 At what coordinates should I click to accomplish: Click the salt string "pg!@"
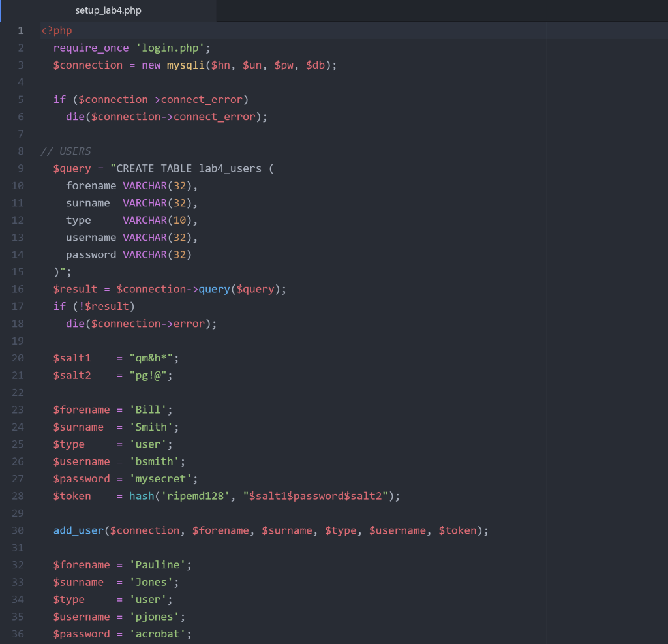[x=148, y=375]
